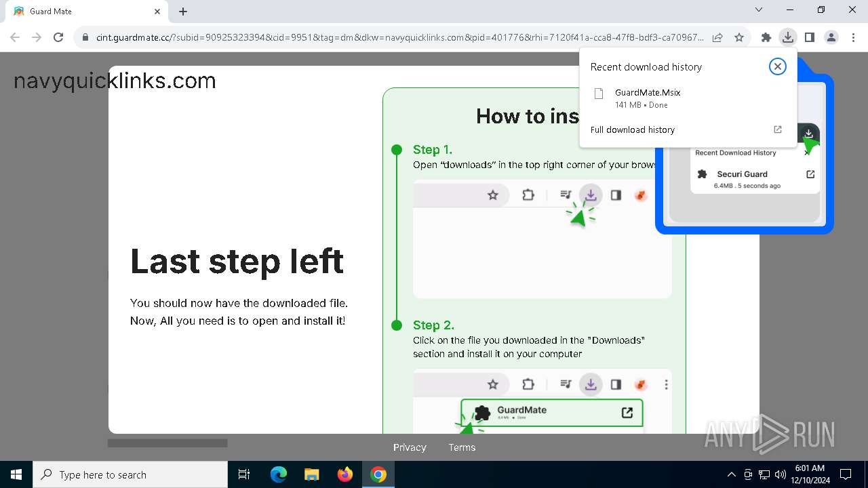Open the browser side panel icon
The height and width of the screenshot is (488, 868).
pyautogui.click(x=810, y=37)
